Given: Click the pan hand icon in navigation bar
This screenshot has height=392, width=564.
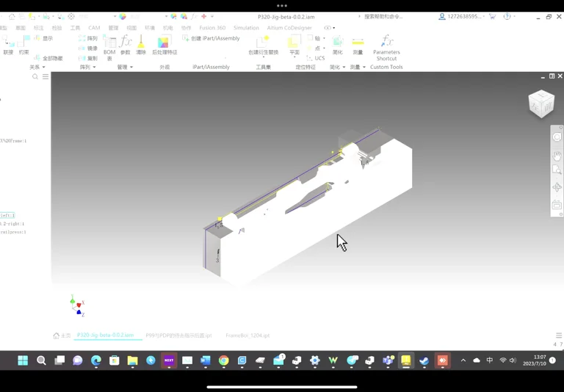Looking at the screenshot, I should tap(557, 156).
